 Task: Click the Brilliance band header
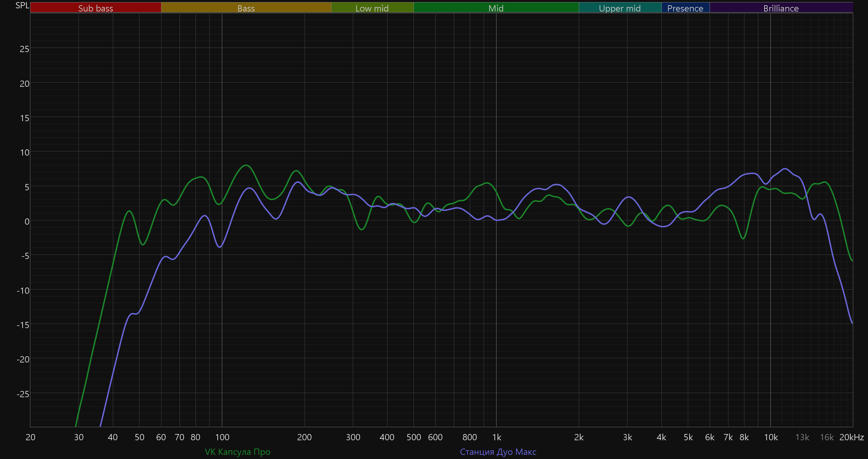point(781,8)
